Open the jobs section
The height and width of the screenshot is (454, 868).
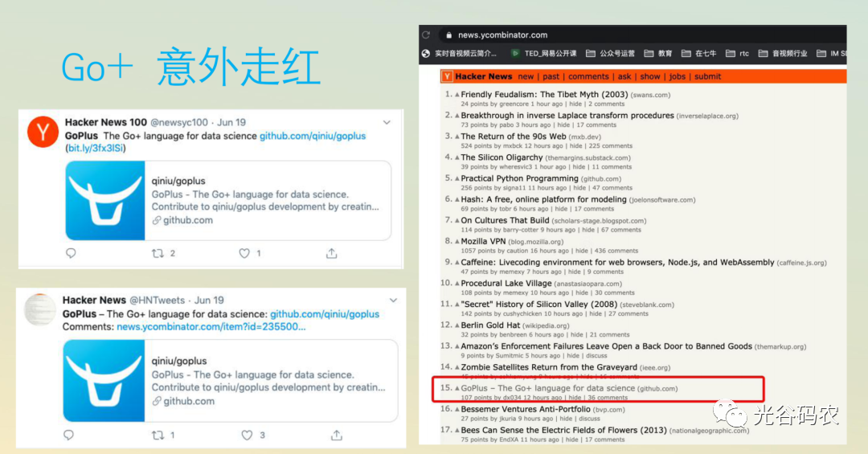[x=677, y=76]
